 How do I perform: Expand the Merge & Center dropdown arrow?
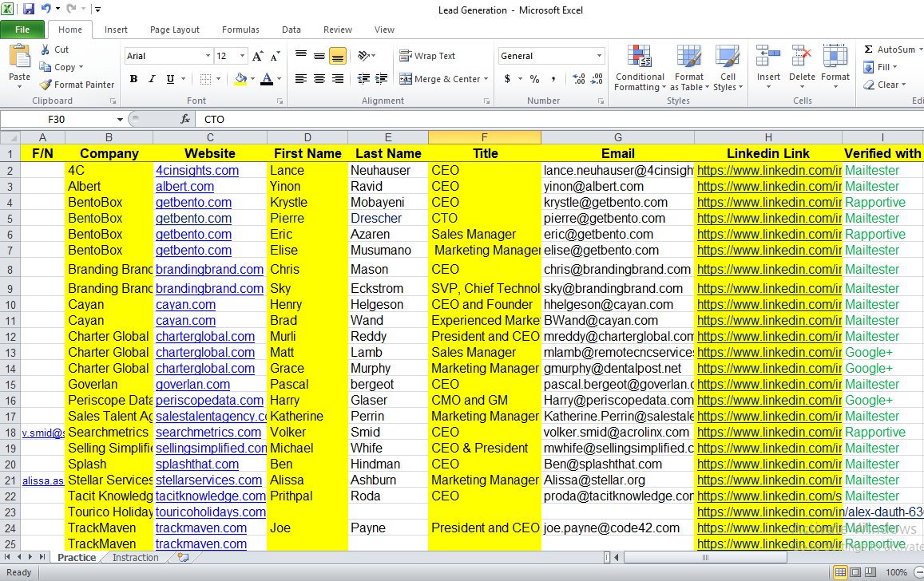(x=486, y=79)
